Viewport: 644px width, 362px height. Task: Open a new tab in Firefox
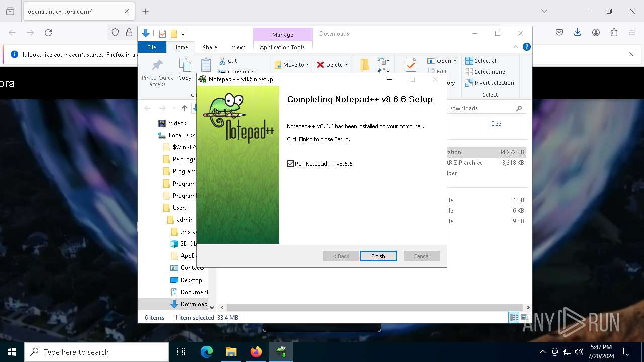click(x=146, y=11)
